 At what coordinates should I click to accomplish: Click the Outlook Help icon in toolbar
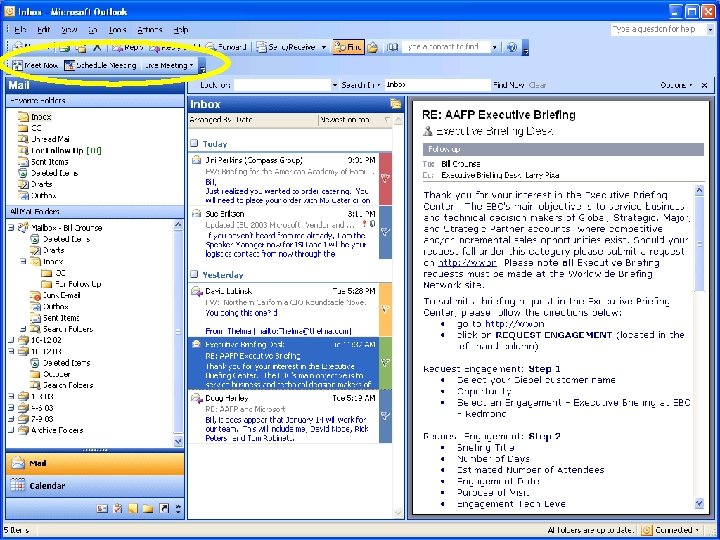[x=512, y=47]
